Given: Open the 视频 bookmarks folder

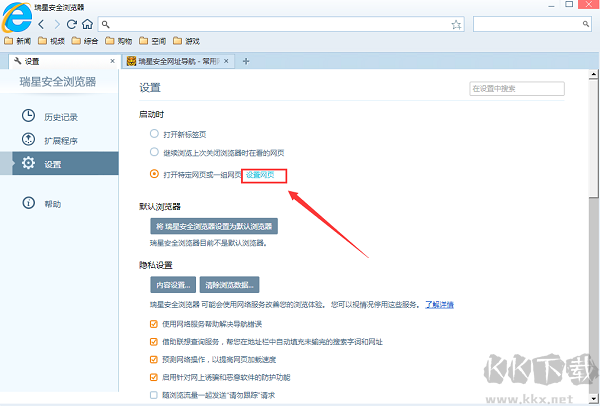Looking at the screenshot, I should point(51,41).
